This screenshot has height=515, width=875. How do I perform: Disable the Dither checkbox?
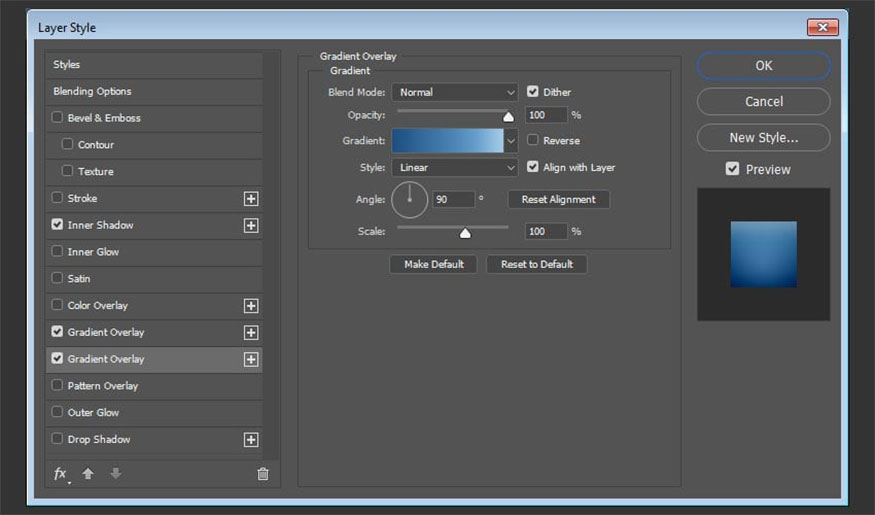click(533, 92)
